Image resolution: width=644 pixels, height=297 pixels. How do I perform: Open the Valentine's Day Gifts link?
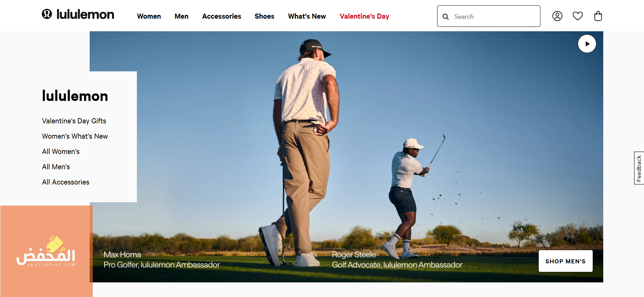click(x=74, y=121)
